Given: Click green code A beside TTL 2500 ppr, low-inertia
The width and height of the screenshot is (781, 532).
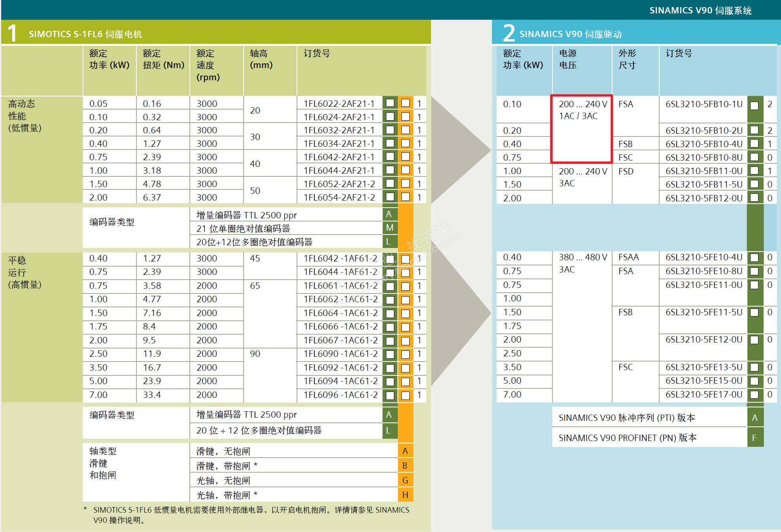Looking at the screenshot, I should (x=390, y=214).
